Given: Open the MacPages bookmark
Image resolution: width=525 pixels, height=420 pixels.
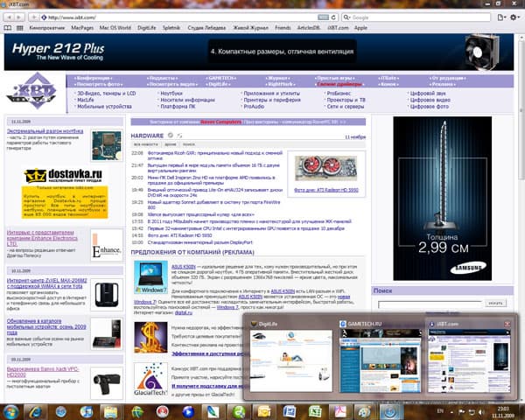Looking at the screenshot, I should tap(82, 28).
